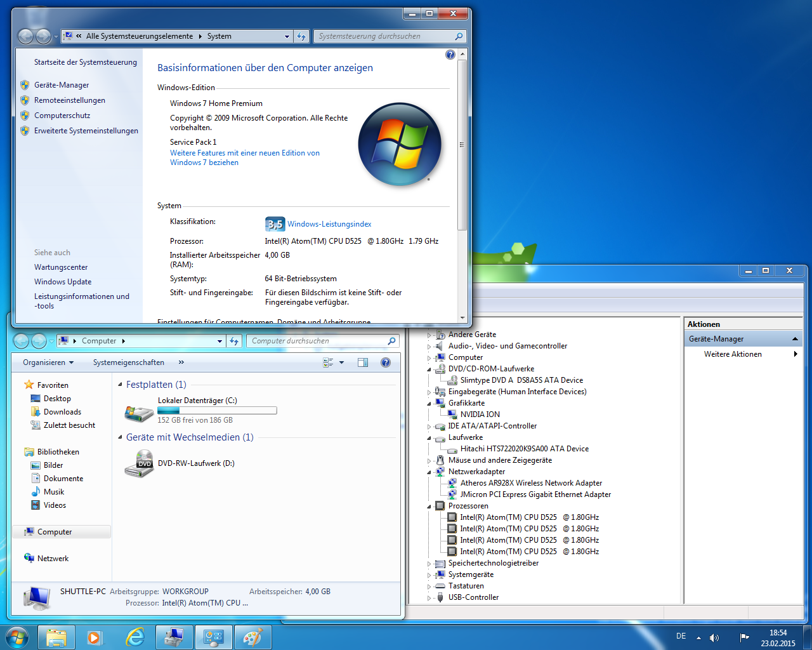The height and width of the screenshot is (650, 812).
Task: Open Windows Explorer from taskbar
Action: (x=56, y=637)
